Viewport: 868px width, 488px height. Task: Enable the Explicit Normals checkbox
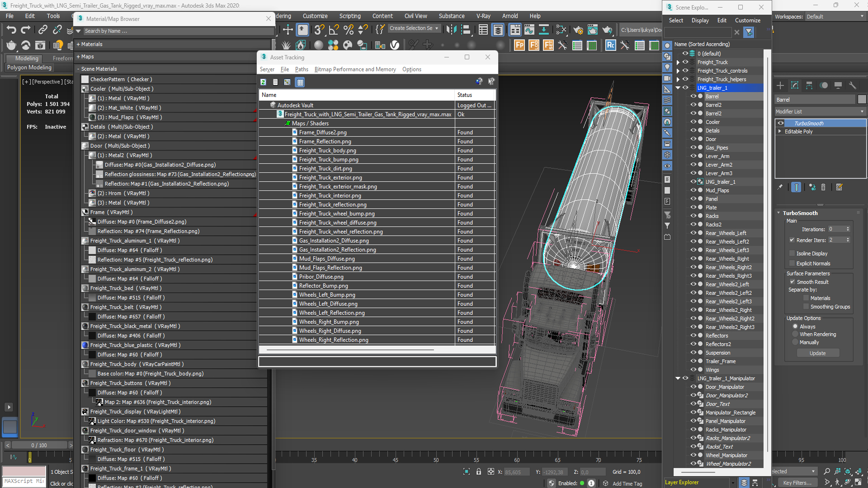pyautogui.click(x=792, y=263)
